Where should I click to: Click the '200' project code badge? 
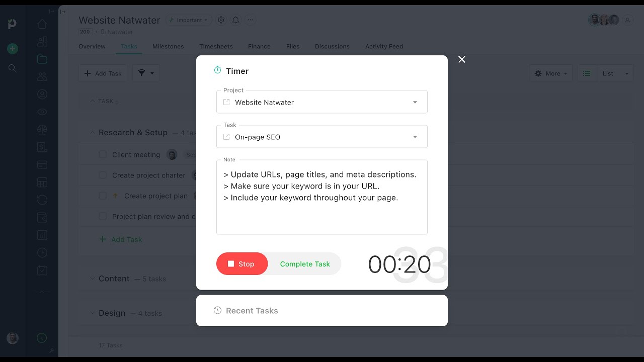(85, 32)
